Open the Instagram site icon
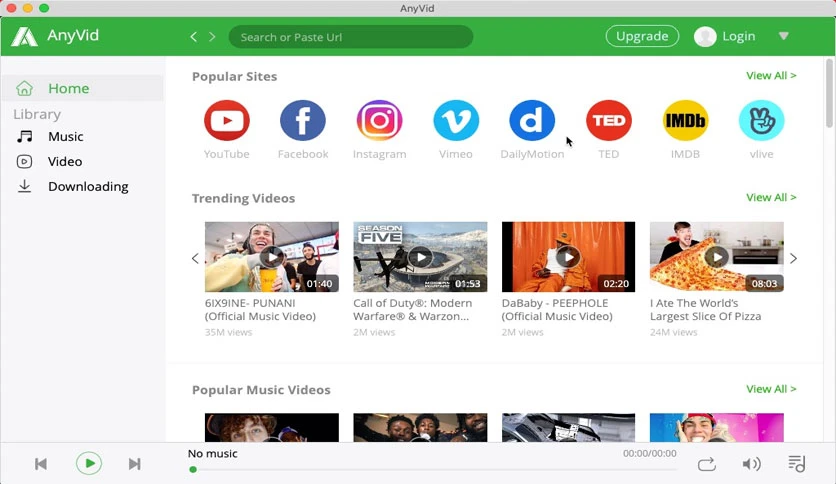 pyautogui.click(x=379, y=120)
